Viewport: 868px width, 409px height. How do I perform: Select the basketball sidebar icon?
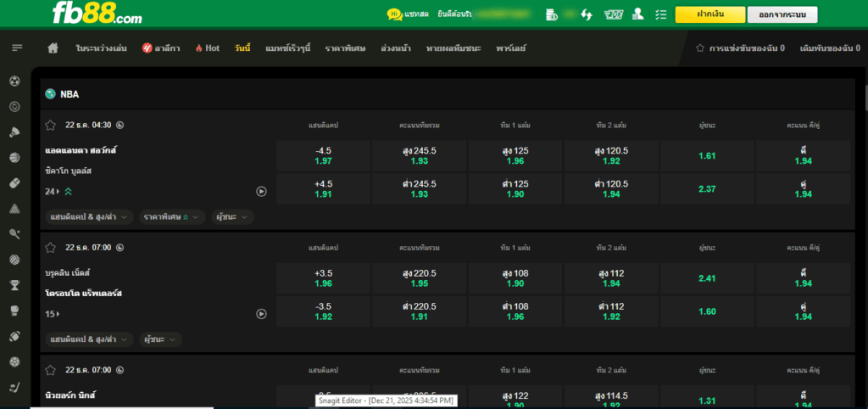tap(15, 158)
